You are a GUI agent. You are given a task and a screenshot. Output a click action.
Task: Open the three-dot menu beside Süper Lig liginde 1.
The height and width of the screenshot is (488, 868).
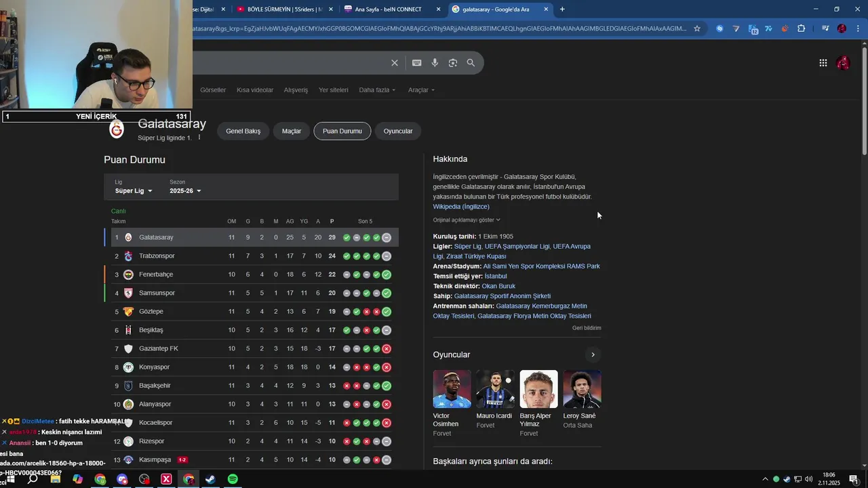tap(199, 138)
